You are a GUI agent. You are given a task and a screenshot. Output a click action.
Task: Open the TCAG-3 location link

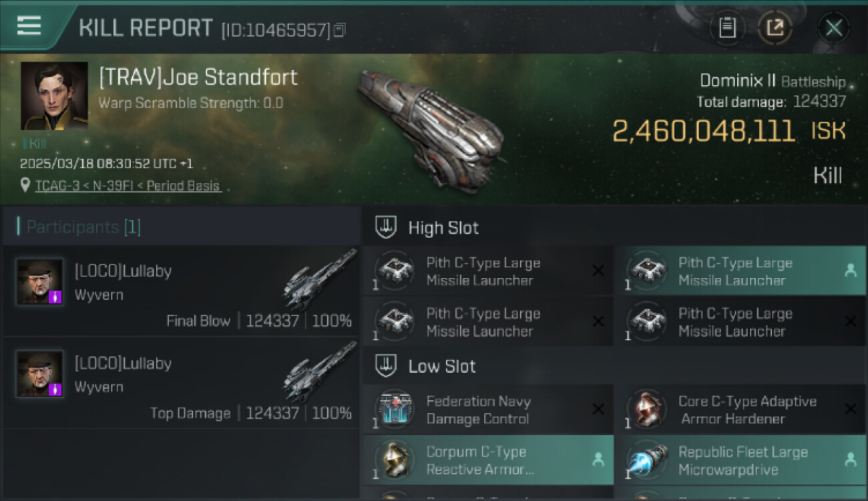tap(128, 186)
